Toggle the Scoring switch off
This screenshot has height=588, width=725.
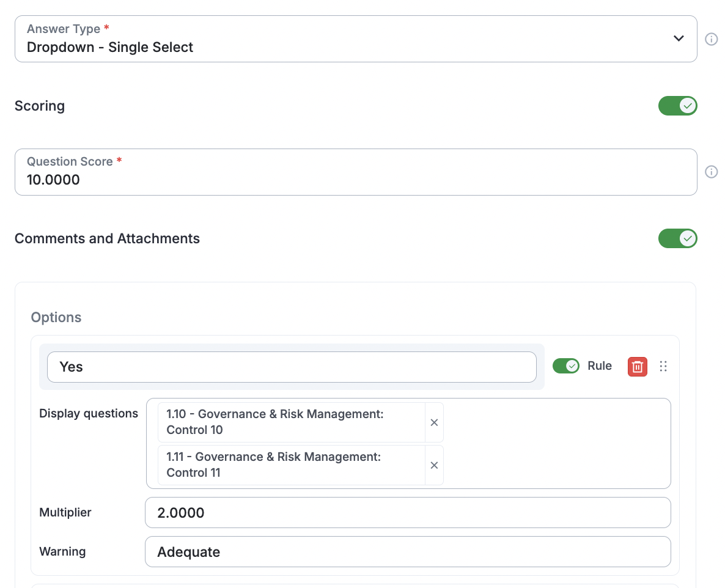tap(677, 106)
